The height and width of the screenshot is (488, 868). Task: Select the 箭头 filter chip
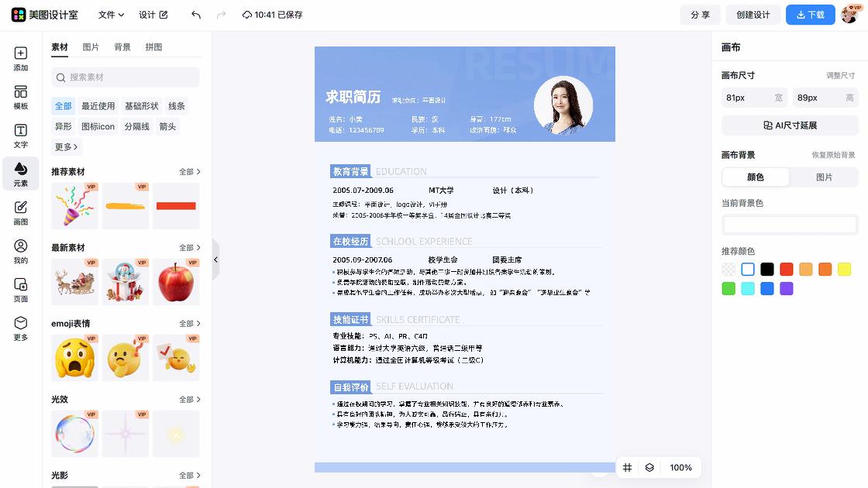pos(167,127)
